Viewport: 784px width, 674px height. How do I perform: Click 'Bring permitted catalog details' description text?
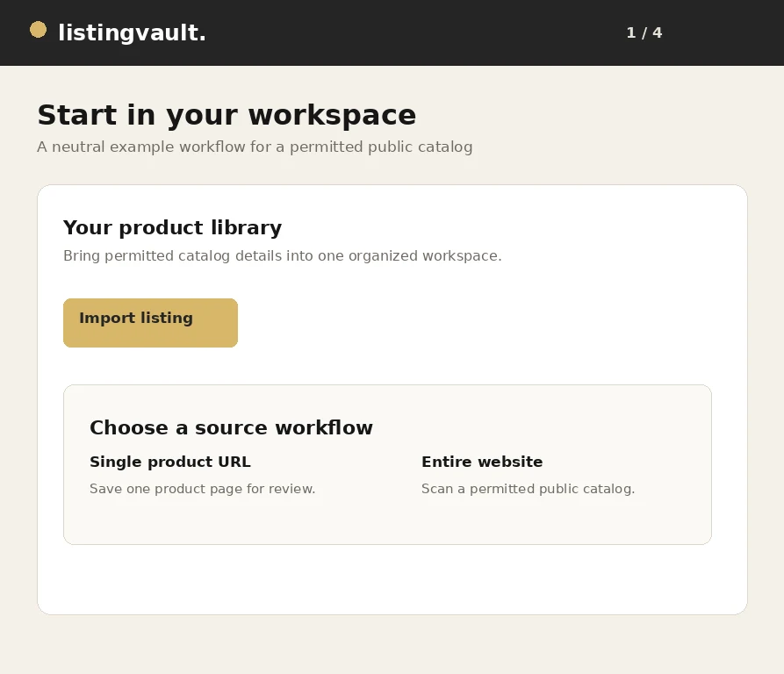click(x=282, y=255)
